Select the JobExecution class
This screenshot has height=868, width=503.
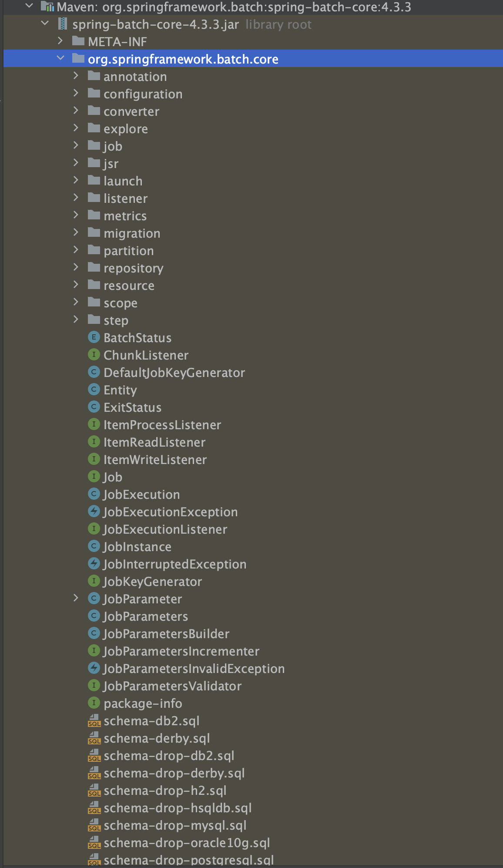pyautogui.click(x=141, y=495)
